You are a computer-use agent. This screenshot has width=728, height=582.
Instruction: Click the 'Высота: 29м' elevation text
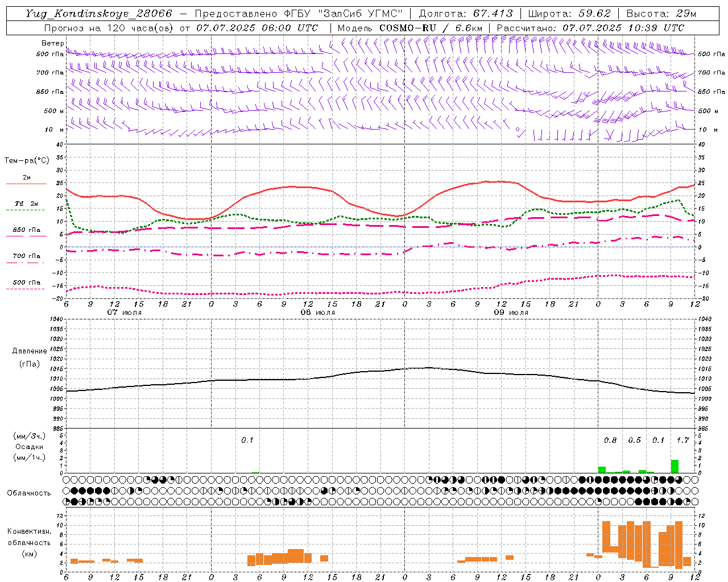coord(661,14)
